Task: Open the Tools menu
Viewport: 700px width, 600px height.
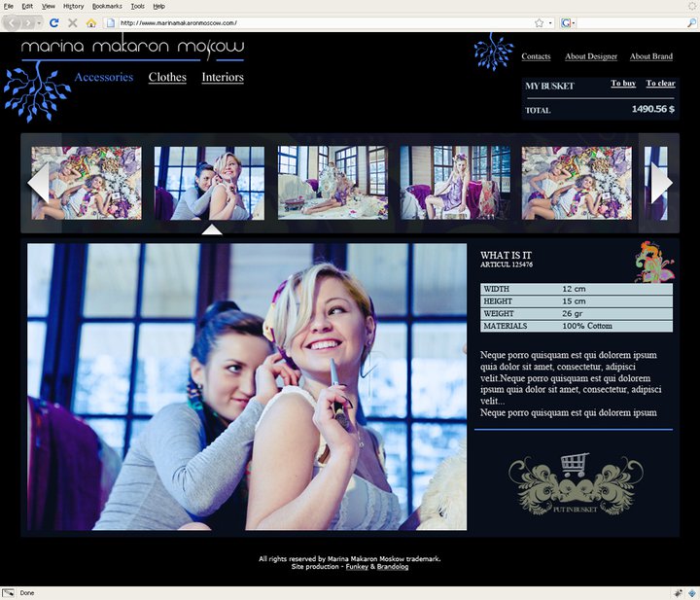Action: point(137,6)
